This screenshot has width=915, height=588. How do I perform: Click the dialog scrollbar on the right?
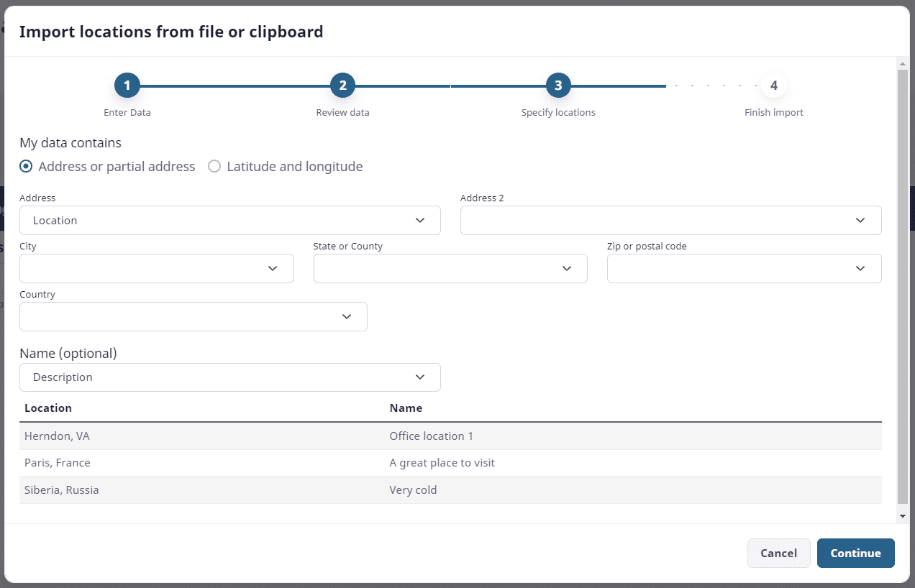[903, 288]
